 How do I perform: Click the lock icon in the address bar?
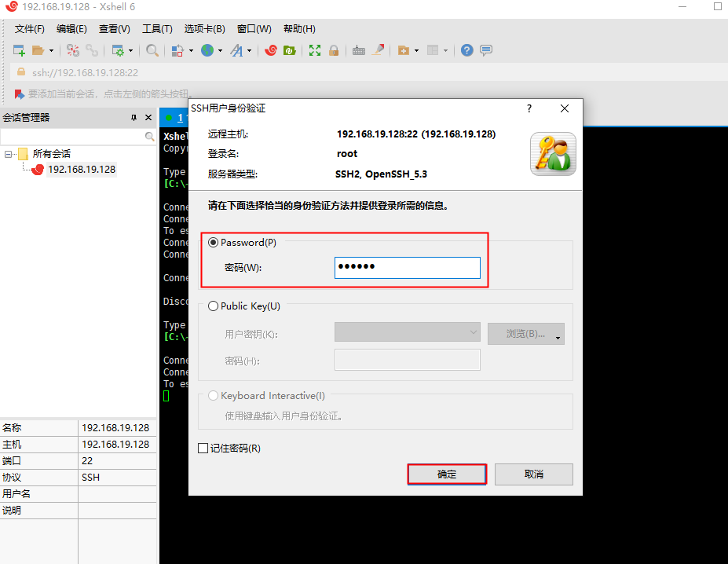click(21, 72)
